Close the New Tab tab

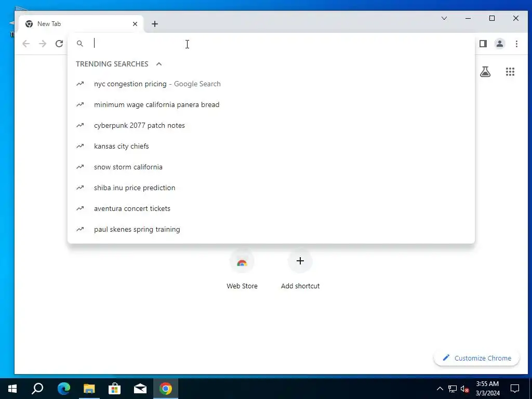(135, 24)
